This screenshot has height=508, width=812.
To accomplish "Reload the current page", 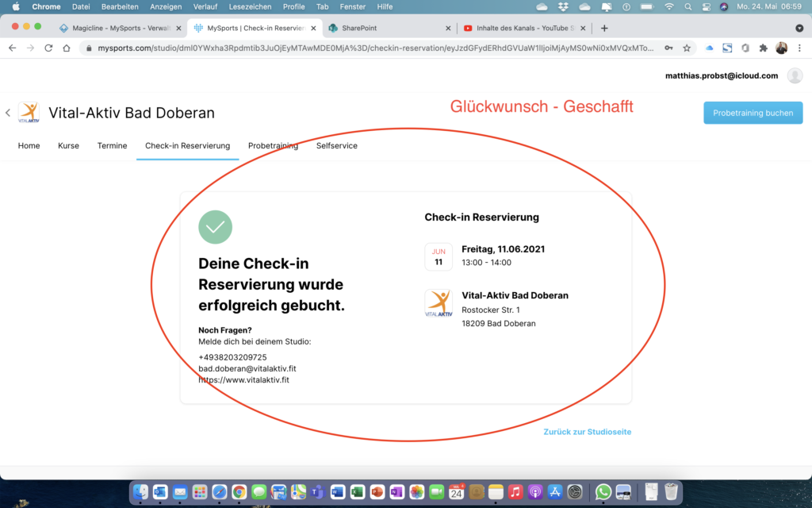I will pyautogui.click(x=48, y=48).
